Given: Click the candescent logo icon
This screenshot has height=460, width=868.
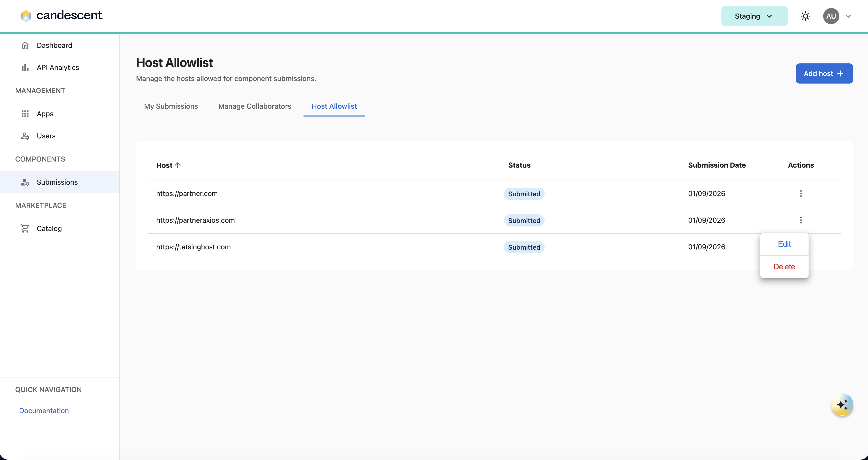Looking at the screenshot, I should pyautogui.click(x=26, y=16).
